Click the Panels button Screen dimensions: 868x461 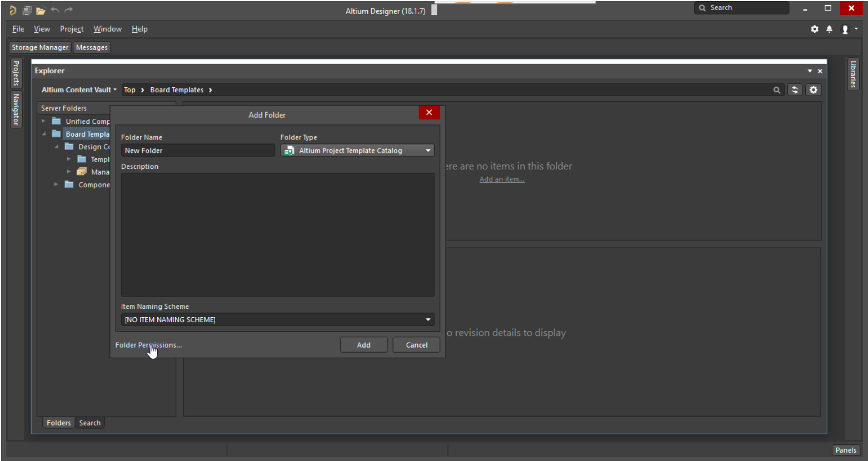pos(846,450)
